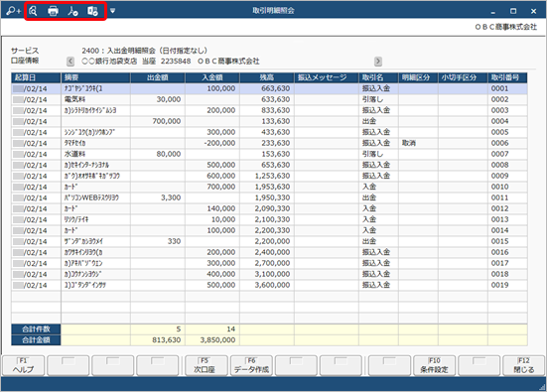Click the 80,000 withdrawal amount cell
The height and width of the screenshot is (392, 547).
(158, 154)
